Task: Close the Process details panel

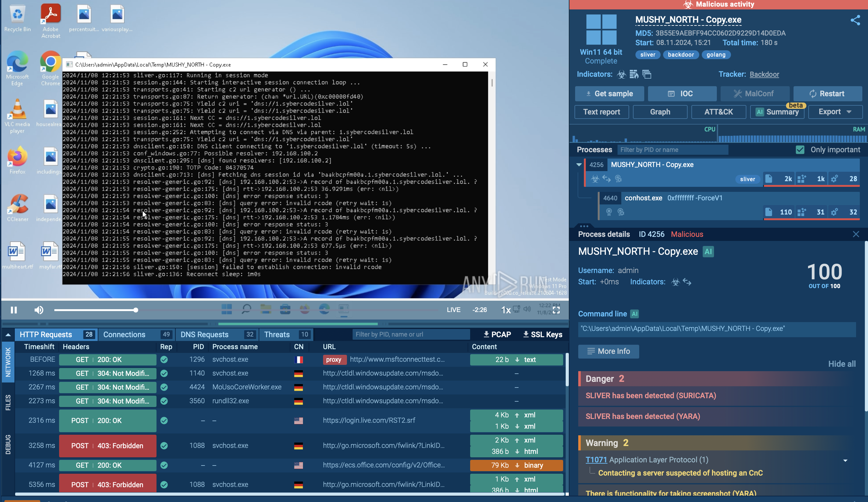Action: click(856, 234)
